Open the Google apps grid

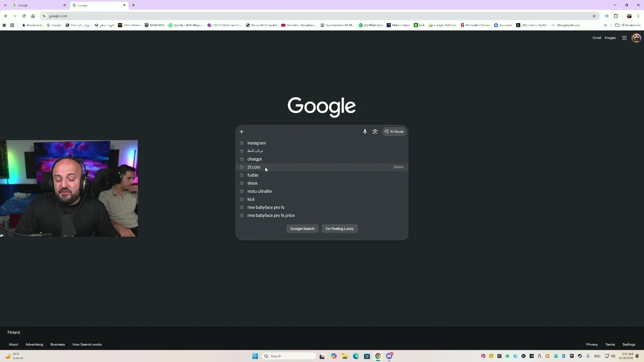pyautogui.click(x=624, y=38)
